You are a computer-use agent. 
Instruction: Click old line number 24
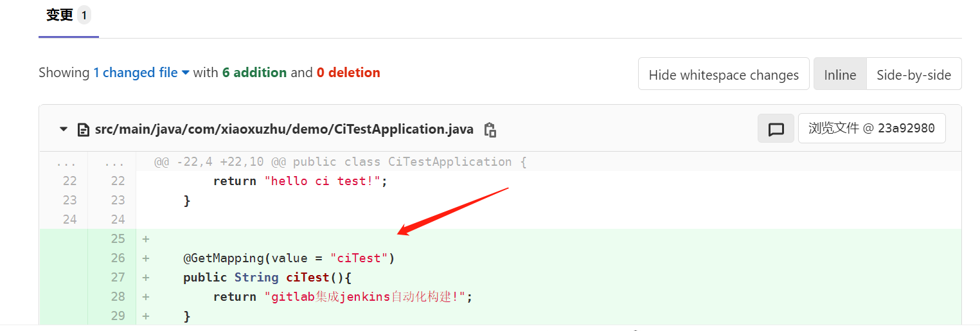click(69, 220)
